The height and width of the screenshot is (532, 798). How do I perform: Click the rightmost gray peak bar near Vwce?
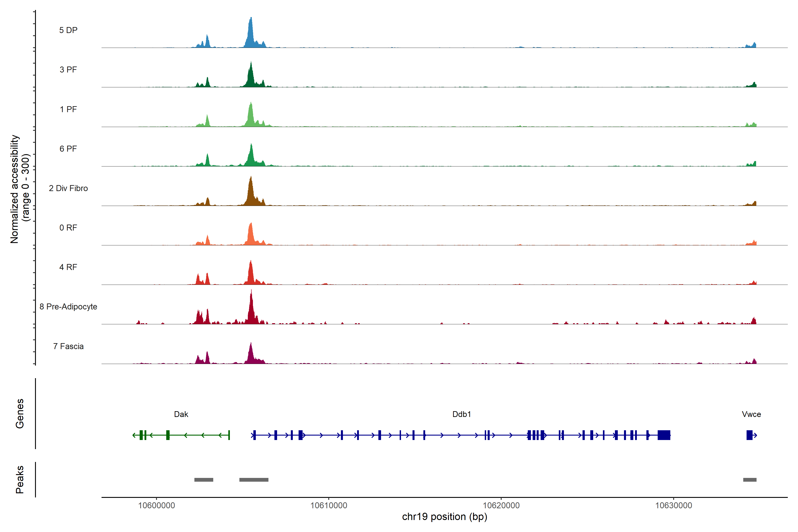tap(749, 479)
